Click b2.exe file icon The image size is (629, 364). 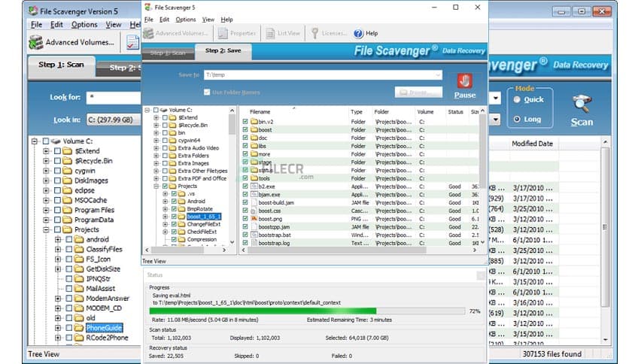coord(254,187)
